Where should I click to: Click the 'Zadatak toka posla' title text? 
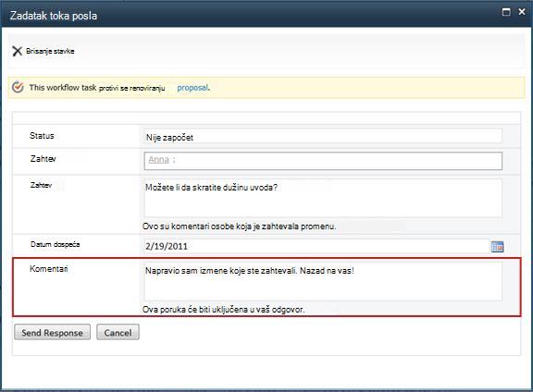coord(54,16)
